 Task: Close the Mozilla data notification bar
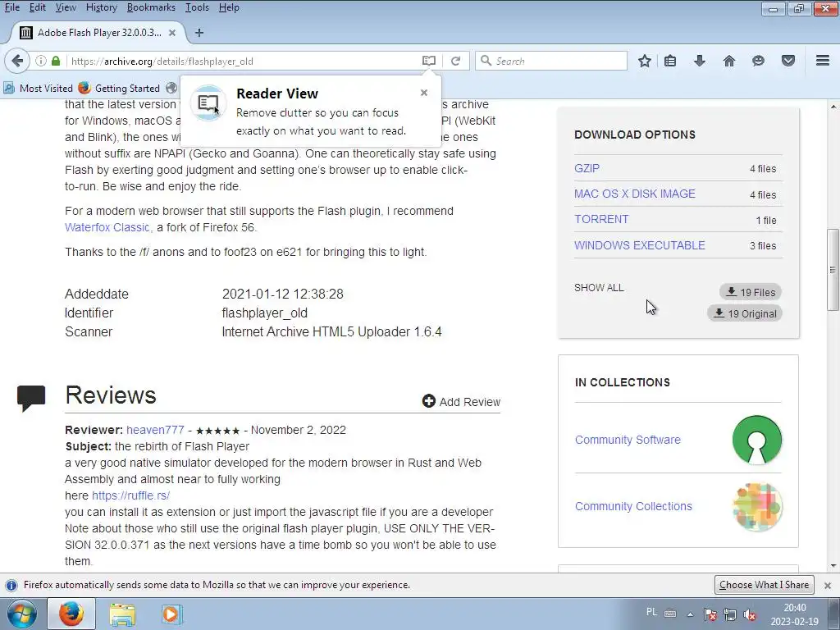click(828, 585)
